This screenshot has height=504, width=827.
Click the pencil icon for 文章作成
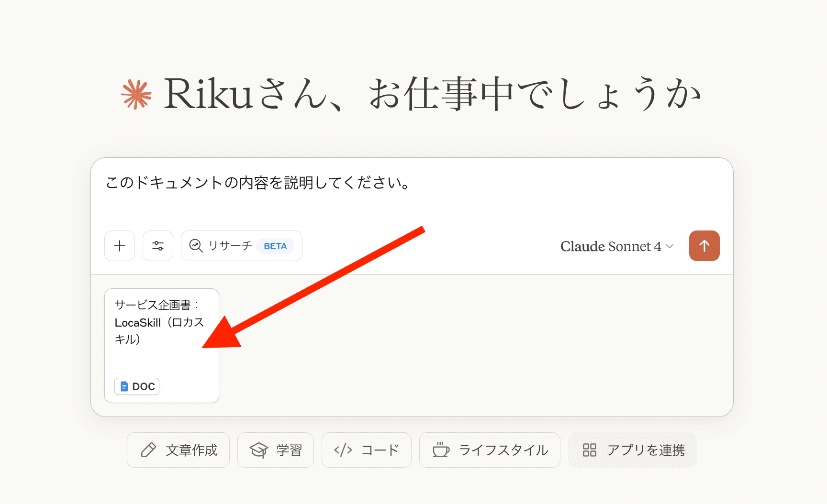click(148, 450)
